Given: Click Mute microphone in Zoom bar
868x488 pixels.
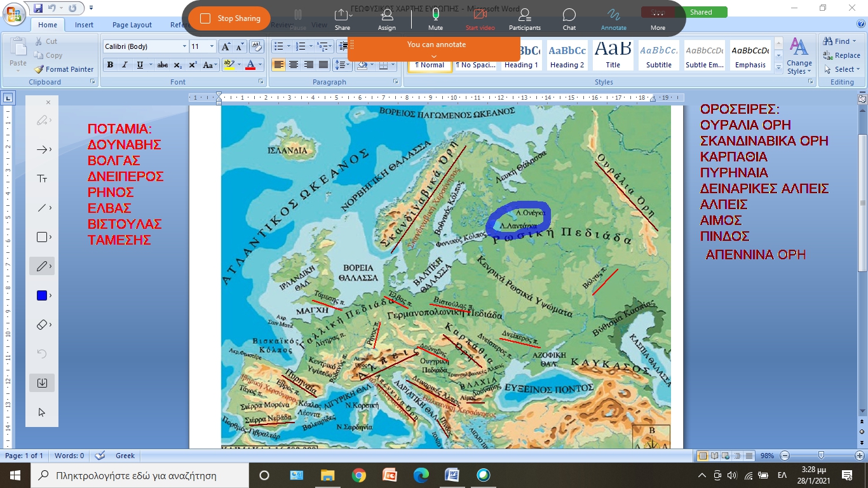Looking at the screenshot, I should tap(435, 19).
